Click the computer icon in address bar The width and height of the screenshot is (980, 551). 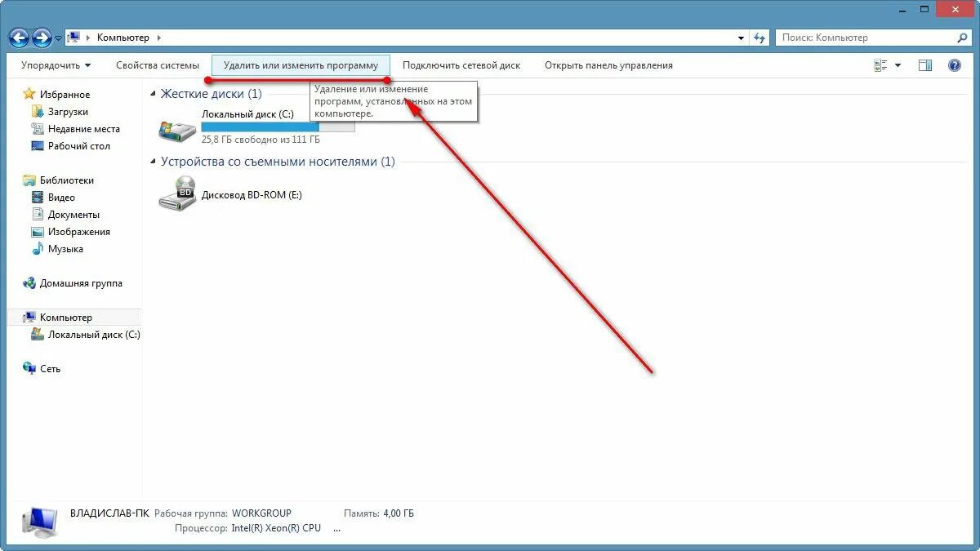[x=73, y=38]
